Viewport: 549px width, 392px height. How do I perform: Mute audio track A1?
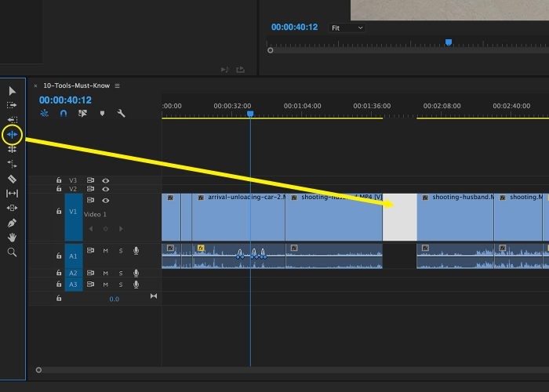pos(105,251)
